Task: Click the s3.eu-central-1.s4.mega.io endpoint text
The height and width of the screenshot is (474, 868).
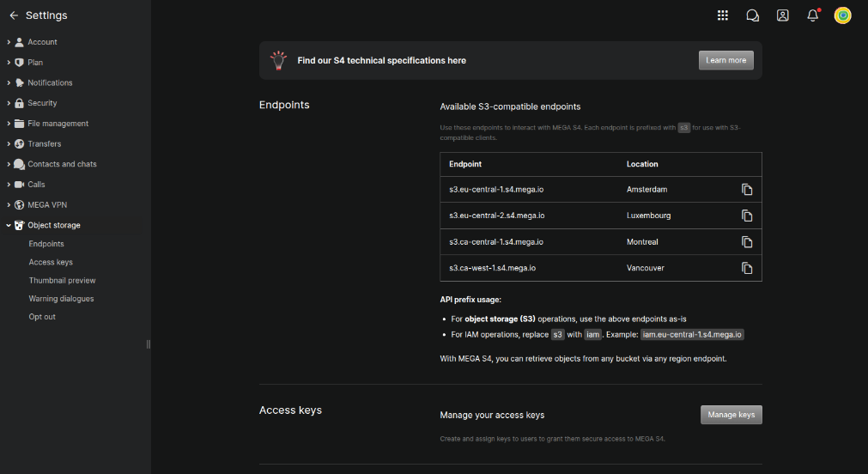Action: point(496,190)
